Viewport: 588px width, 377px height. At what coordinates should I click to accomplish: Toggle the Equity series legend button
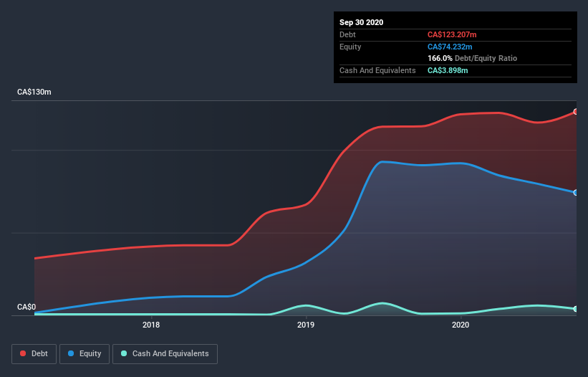pos(85,354)
